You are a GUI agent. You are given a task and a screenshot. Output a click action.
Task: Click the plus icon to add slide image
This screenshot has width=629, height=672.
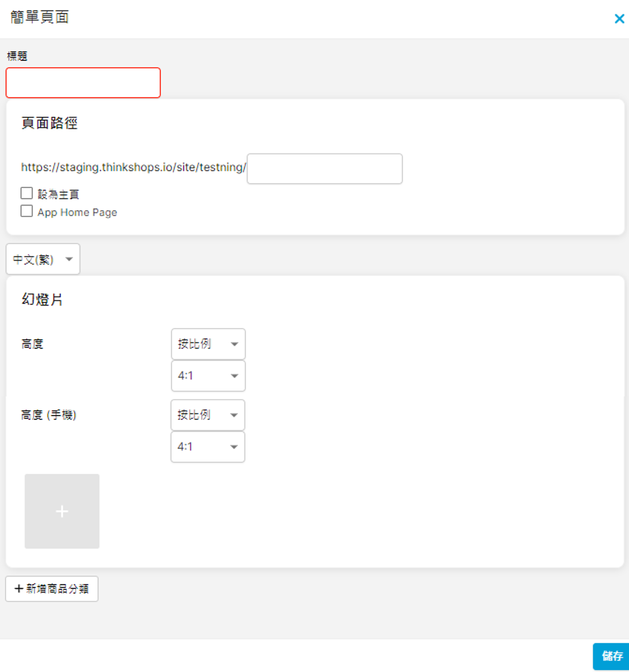(x=62, y=511)
